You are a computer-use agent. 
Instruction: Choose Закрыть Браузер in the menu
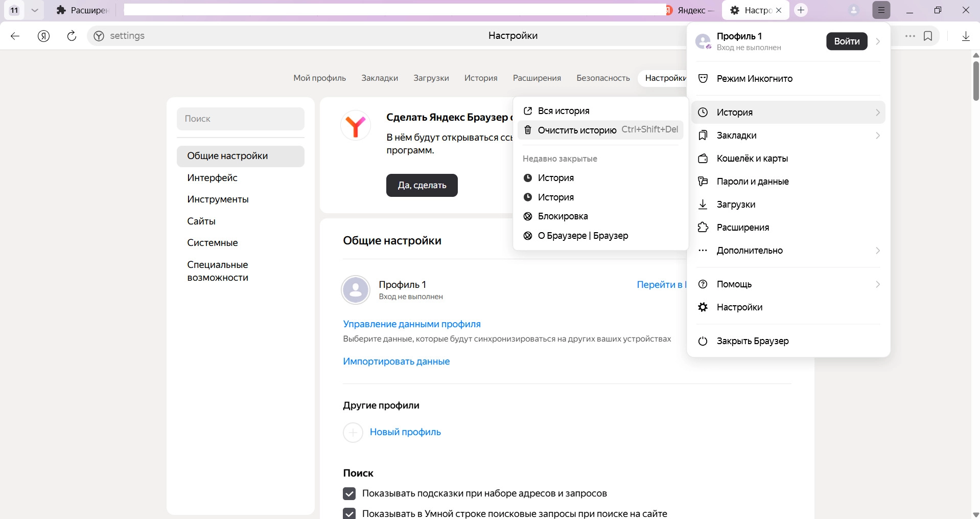pos(788,341)
